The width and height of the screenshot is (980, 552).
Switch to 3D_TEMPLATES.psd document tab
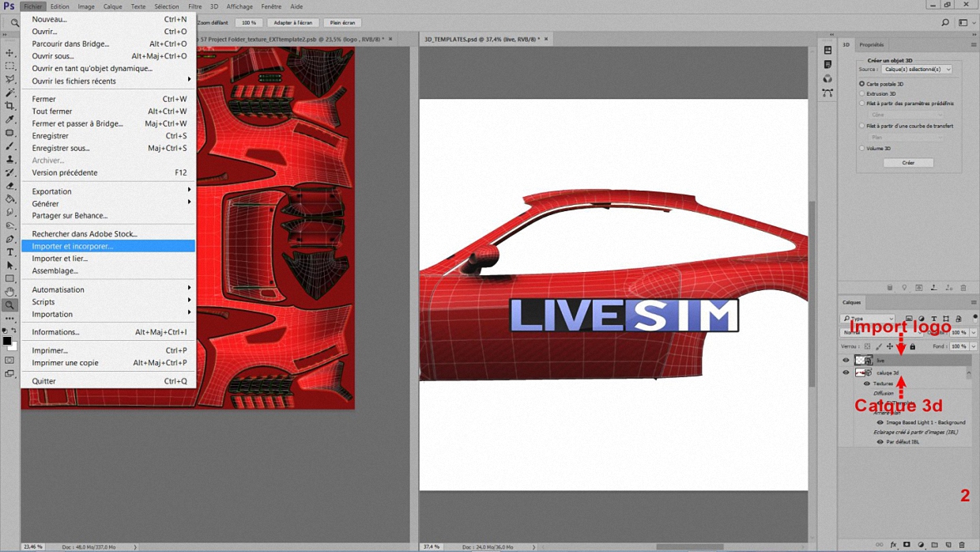(x=485, y=39)
